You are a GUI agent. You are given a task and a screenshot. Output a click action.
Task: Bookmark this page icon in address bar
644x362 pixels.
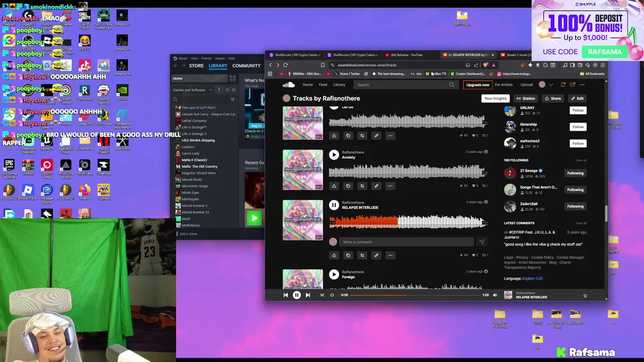click(x=323, y=65)
